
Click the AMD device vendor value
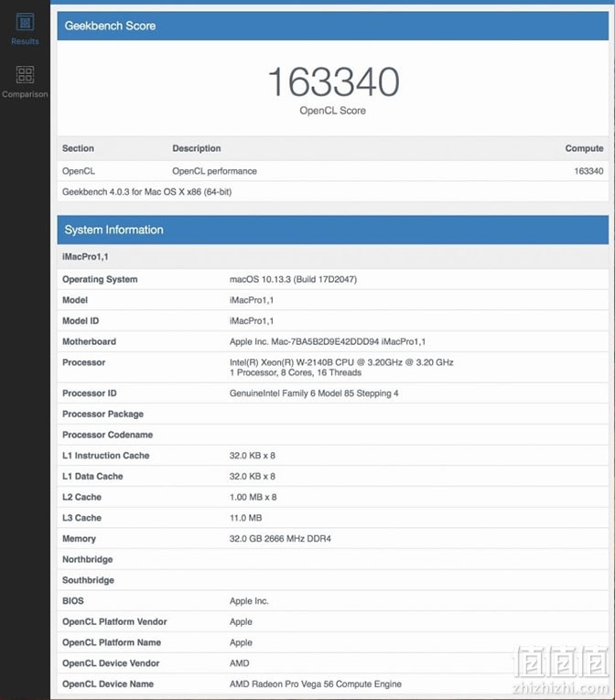pos(240,663)
